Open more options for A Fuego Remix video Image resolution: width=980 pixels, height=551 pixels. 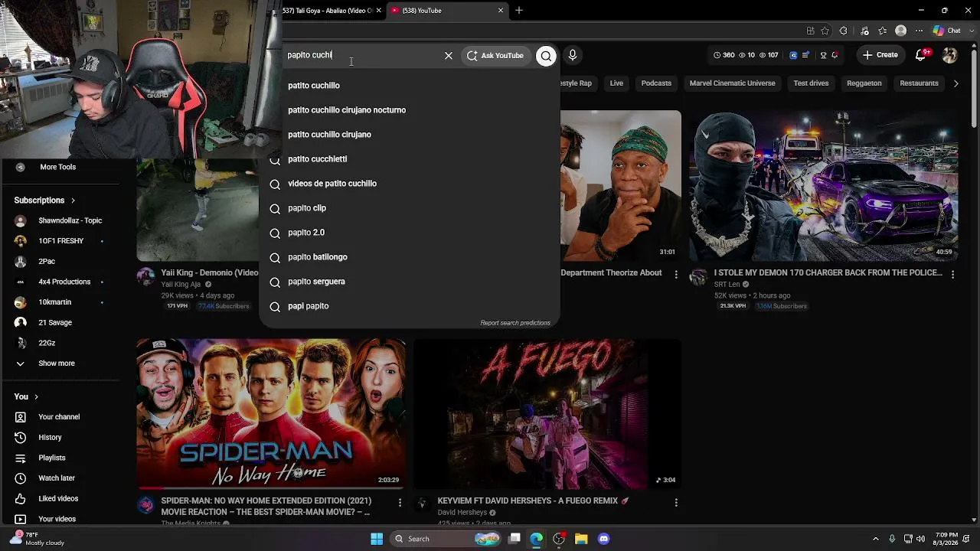[676, 502]
